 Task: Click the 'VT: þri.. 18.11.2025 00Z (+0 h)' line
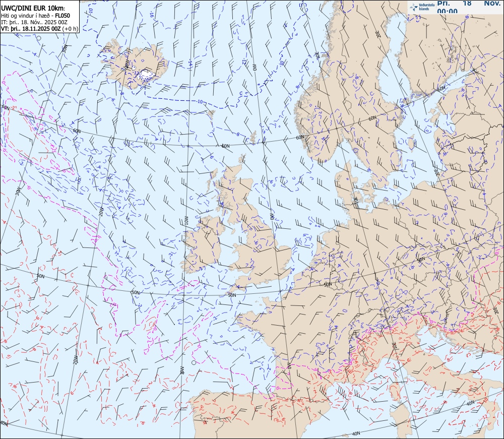click(39, 28)
